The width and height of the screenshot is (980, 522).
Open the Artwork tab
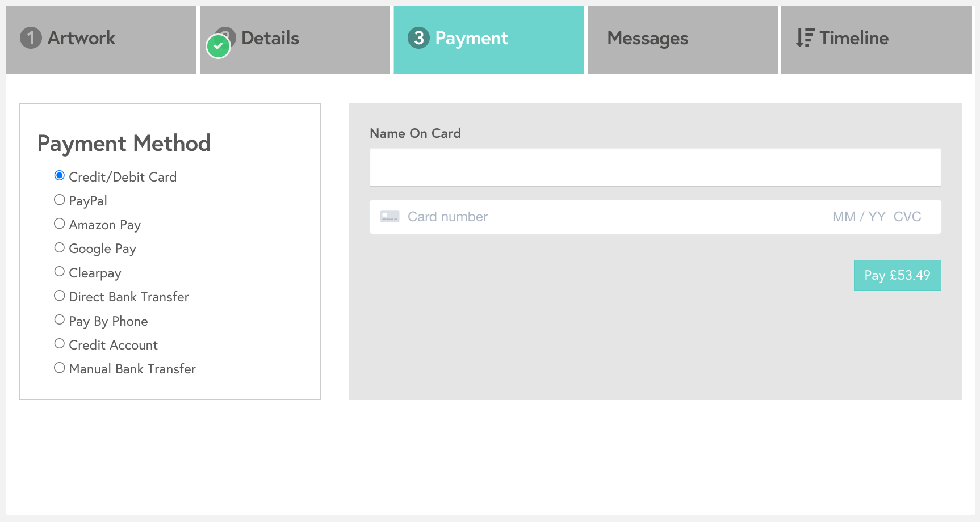[100, 39]
